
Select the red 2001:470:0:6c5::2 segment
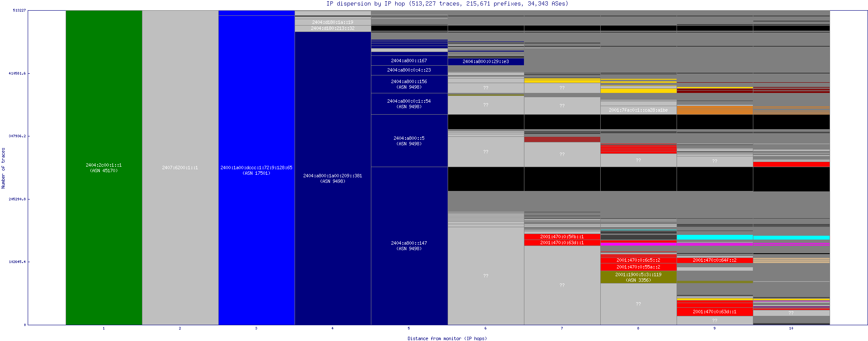tap(638, 260)
